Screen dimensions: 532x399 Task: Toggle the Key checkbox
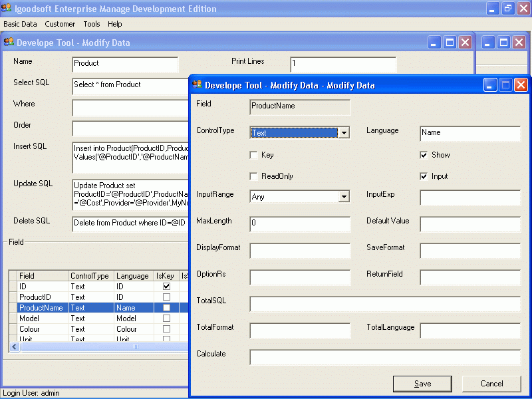(x=254, y=155)
